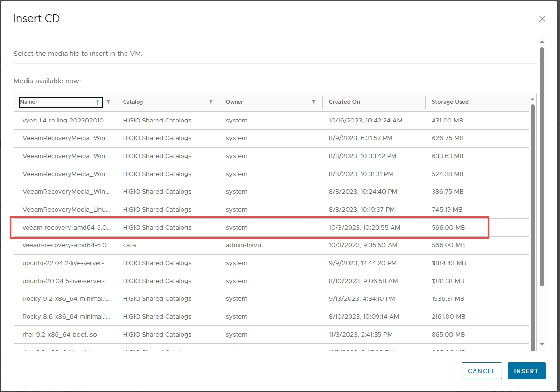The image size is (560, 392).
Task: Close the Insert CD dialog with X
Action: 542,19
